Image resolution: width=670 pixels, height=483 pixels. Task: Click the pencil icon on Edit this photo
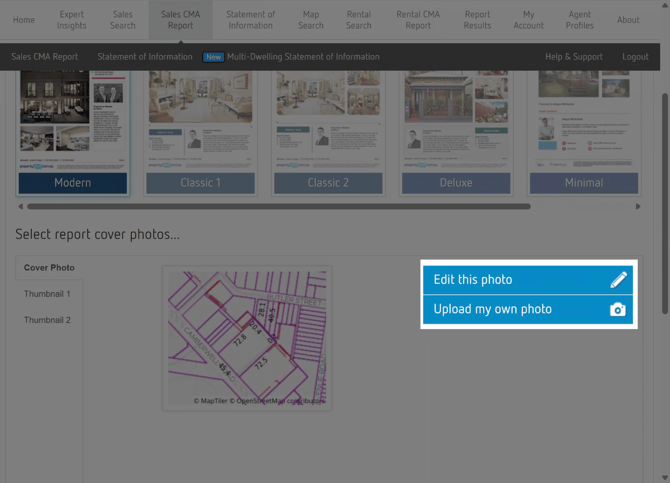617,280
